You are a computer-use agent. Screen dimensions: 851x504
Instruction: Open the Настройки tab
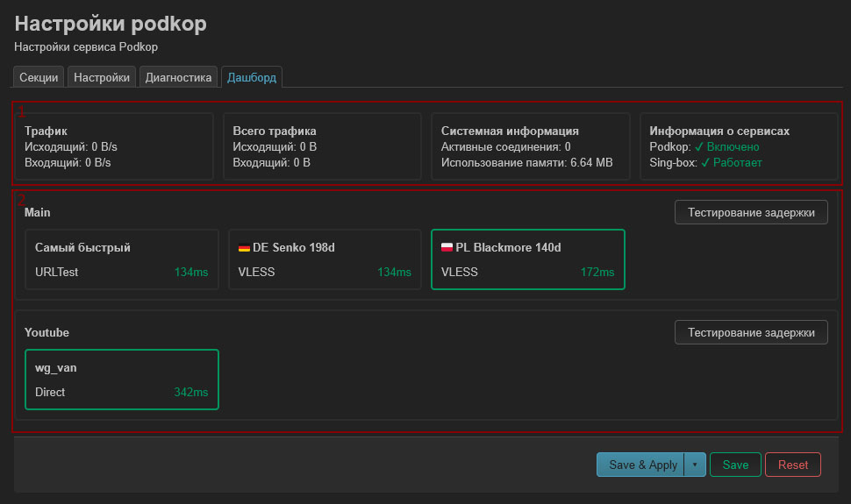[102, 77]
